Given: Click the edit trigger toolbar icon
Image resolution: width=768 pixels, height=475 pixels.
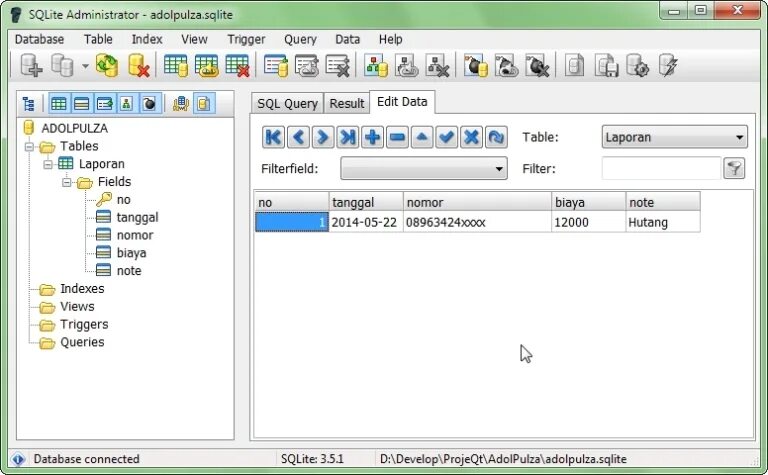Looking at the screenshot, I should point(506,65).
